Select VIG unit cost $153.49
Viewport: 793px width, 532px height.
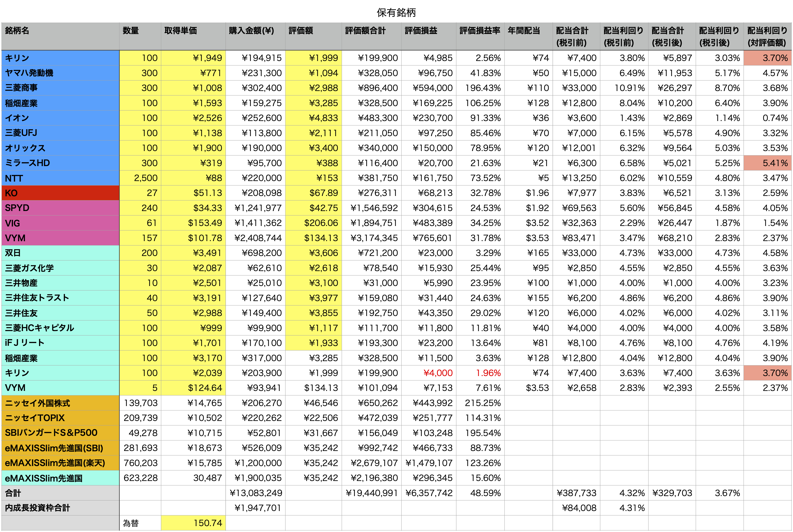pyautogui.click(x=193, y=223)
